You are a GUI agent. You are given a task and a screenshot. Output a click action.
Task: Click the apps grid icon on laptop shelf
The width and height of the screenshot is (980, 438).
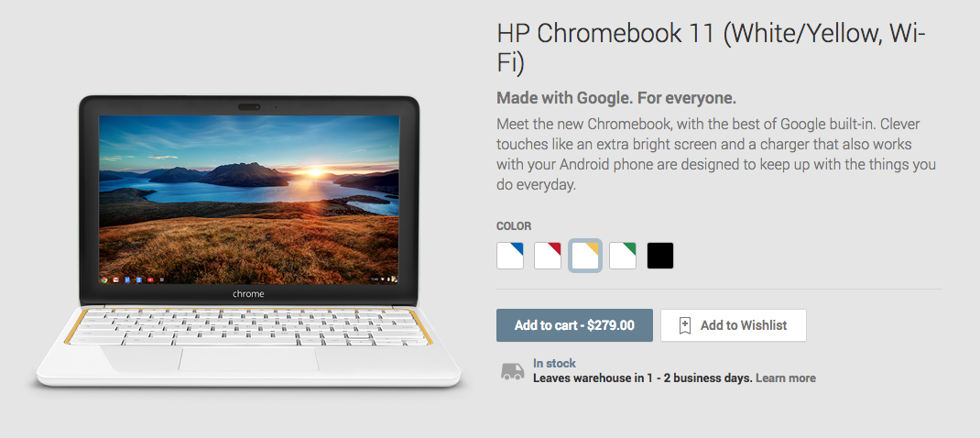click(162, 279)
